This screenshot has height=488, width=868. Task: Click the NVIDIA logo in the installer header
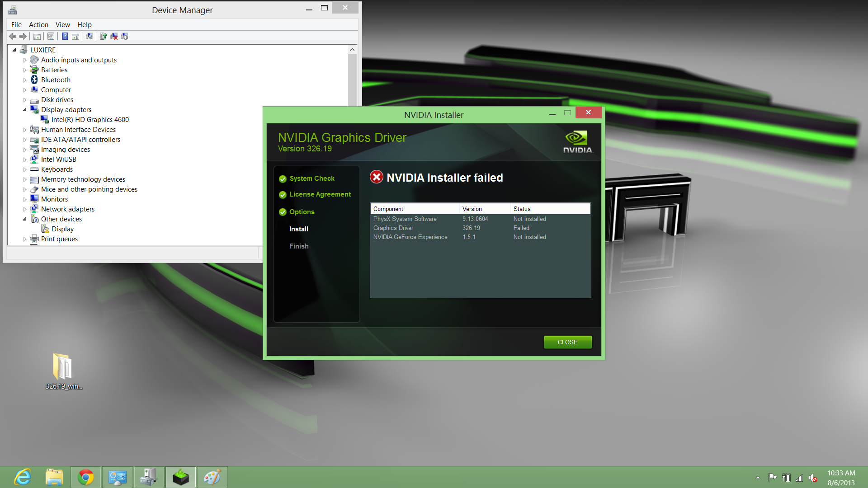(577, 142)
